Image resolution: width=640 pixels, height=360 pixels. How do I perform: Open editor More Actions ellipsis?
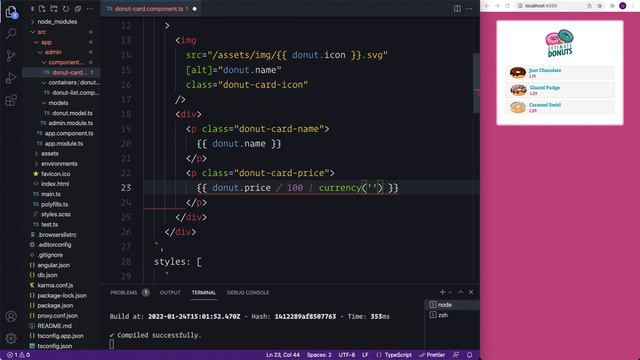point(469,9)
